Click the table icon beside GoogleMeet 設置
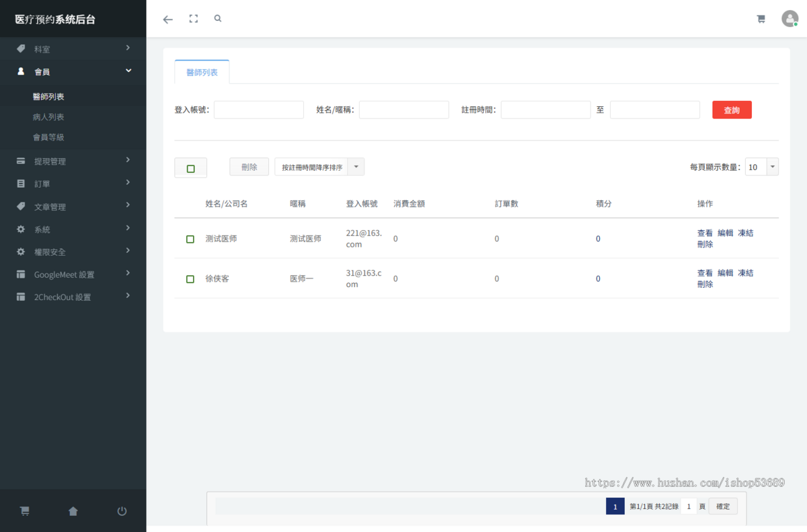Screen dimensions: 807x532 pos(21,274)
